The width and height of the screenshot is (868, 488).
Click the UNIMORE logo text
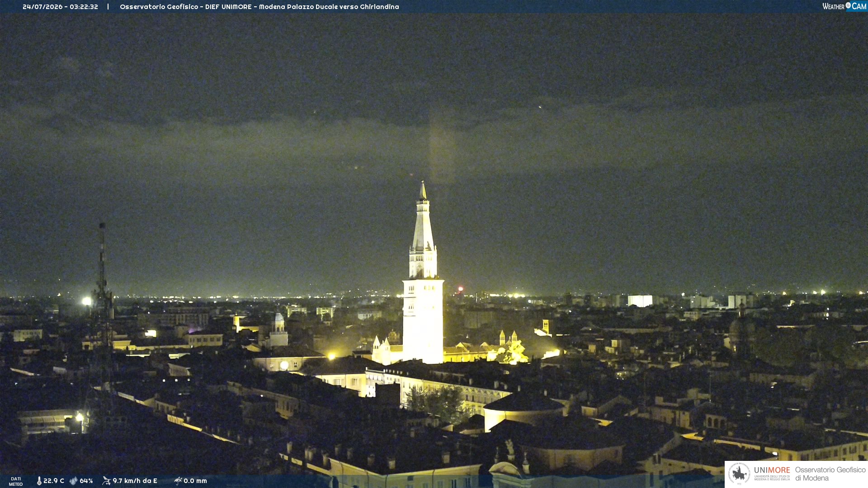772,470
